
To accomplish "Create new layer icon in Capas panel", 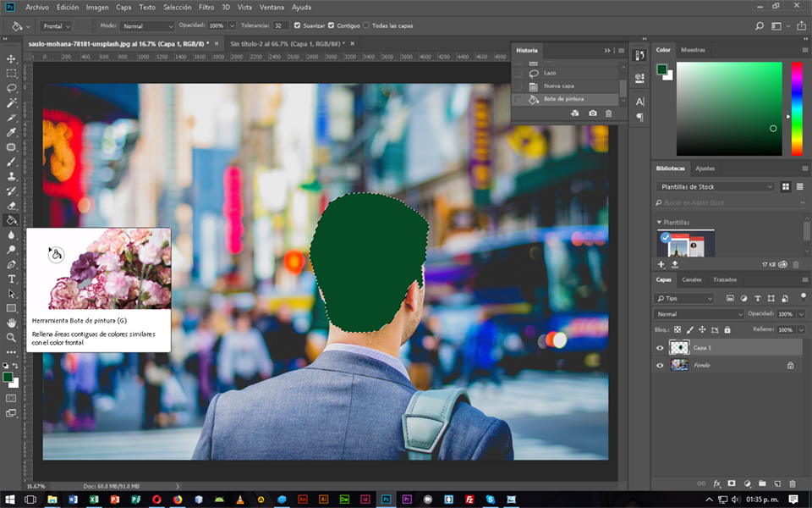I will pyautogui.click(x=777, y=483).
